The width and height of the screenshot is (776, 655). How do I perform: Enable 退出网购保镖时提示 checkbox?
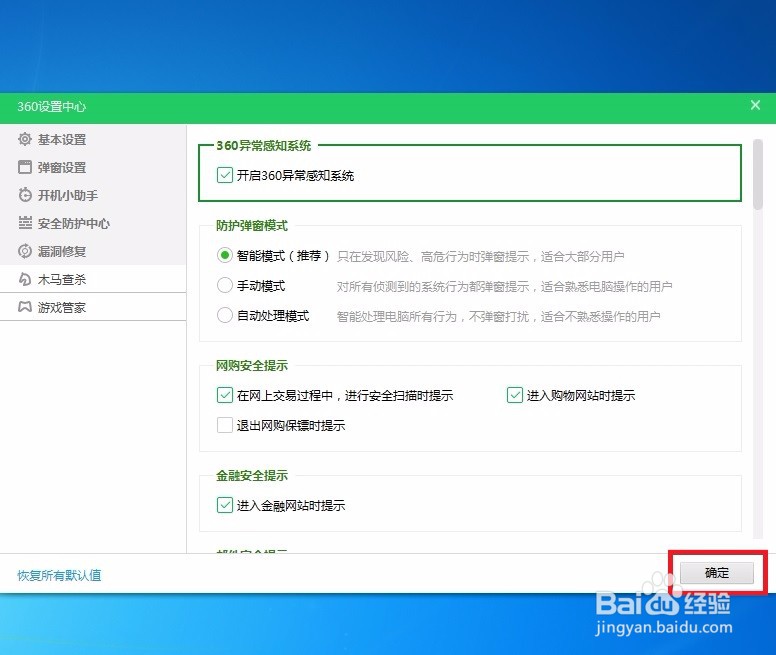(x=225, y=425)
